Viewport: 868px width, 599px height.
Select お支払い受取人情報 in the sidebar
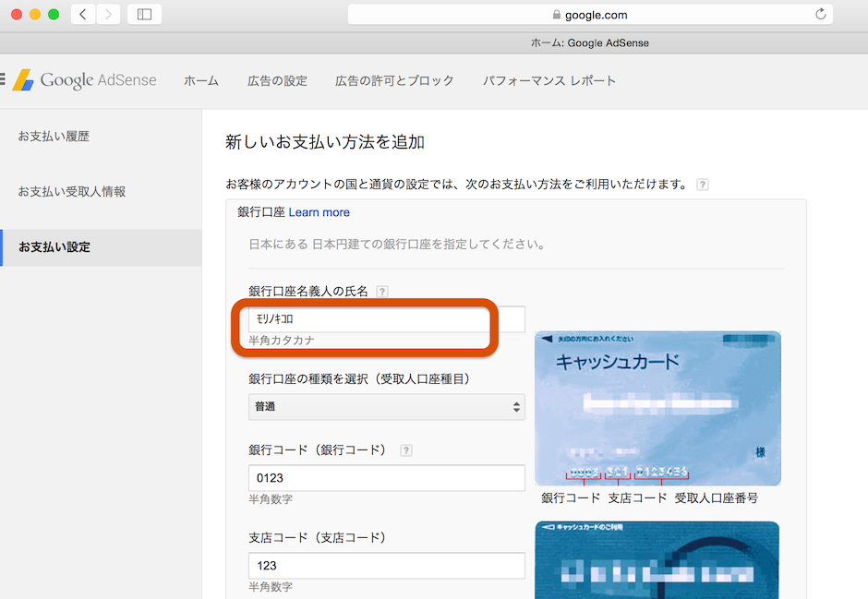click(72, 191)
